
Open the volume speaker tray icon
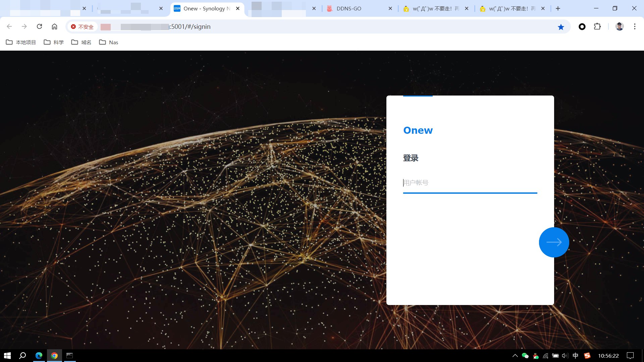[x=565, y=356]
